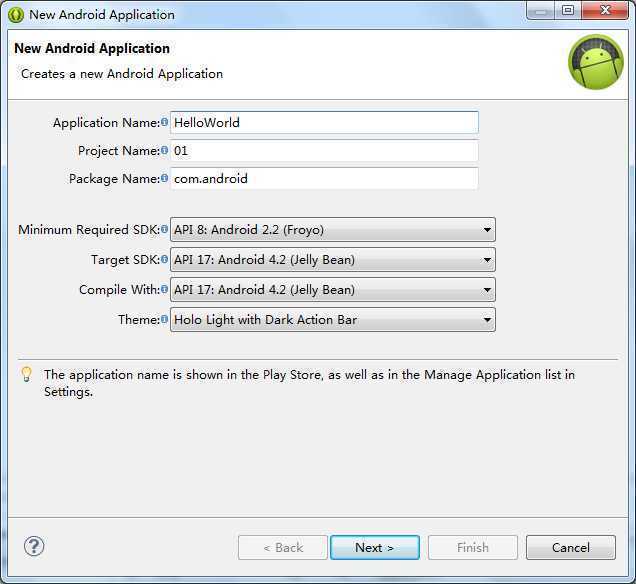Click the 'Theme:' label
The image size is (636, 584).
pyautogui.click(x=139, y=320)
